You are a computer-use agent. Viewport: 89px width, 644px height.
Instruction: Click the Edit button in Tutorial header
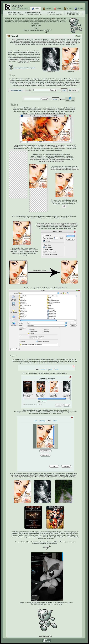[x=78, y=36]
